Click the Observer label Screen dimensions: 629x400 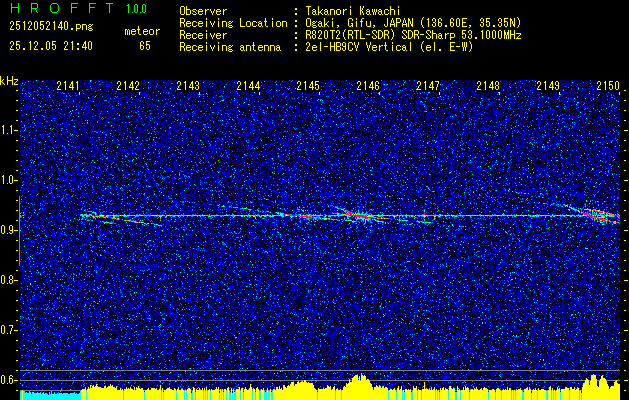tap(203, 11)
